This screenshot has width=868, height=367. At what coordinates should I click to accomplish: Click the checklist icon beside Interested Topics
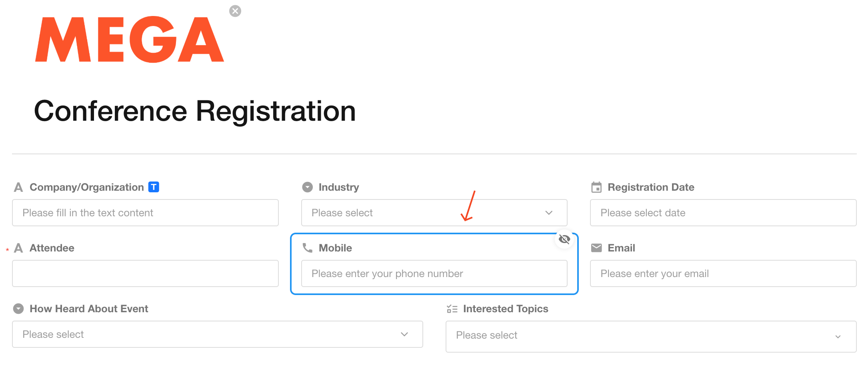(x=452, y=309)
